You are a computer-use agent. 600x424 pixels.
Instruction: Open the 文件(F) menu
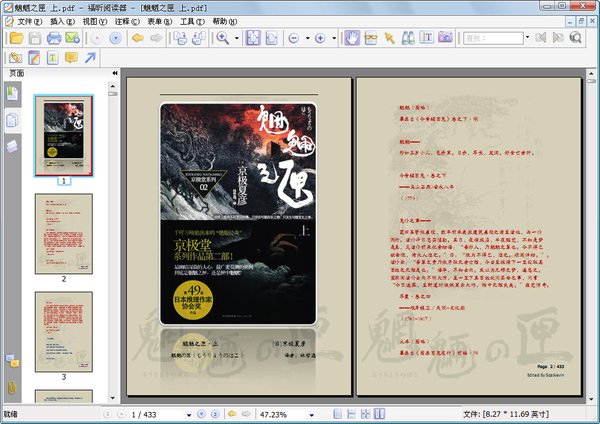click(x=28, y=20)
